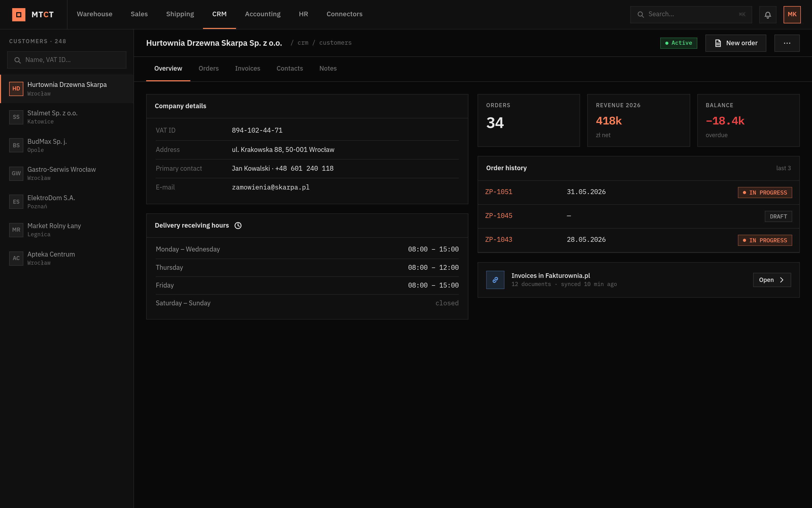Click the date 31.05.2026

(x=586, y=192)
